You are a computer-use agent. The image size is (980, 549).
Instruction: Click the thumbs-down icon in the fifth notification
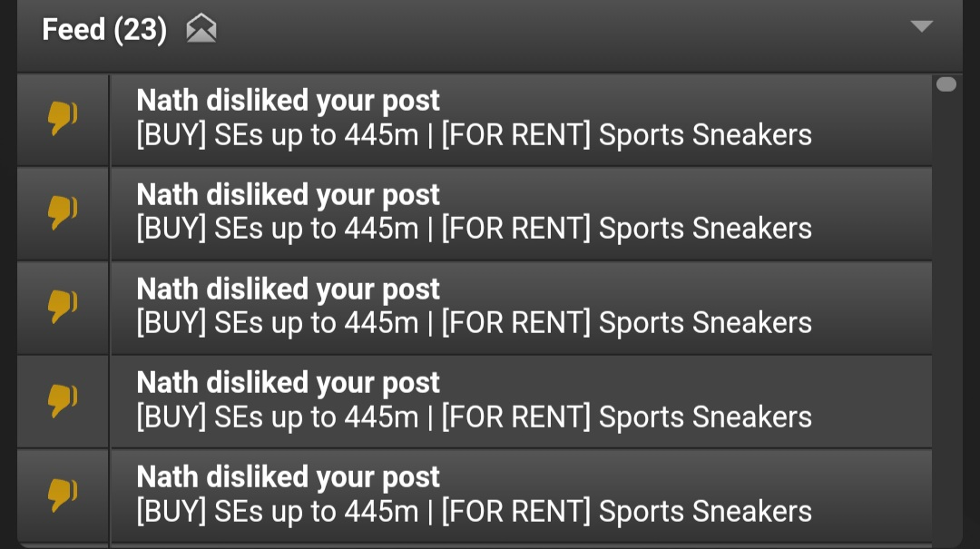tap(63, 495)
